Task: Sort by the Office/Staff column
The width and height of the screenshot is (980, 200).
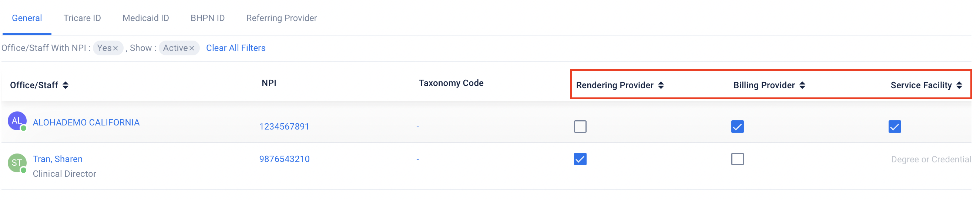Action: (x=66, y=85)
